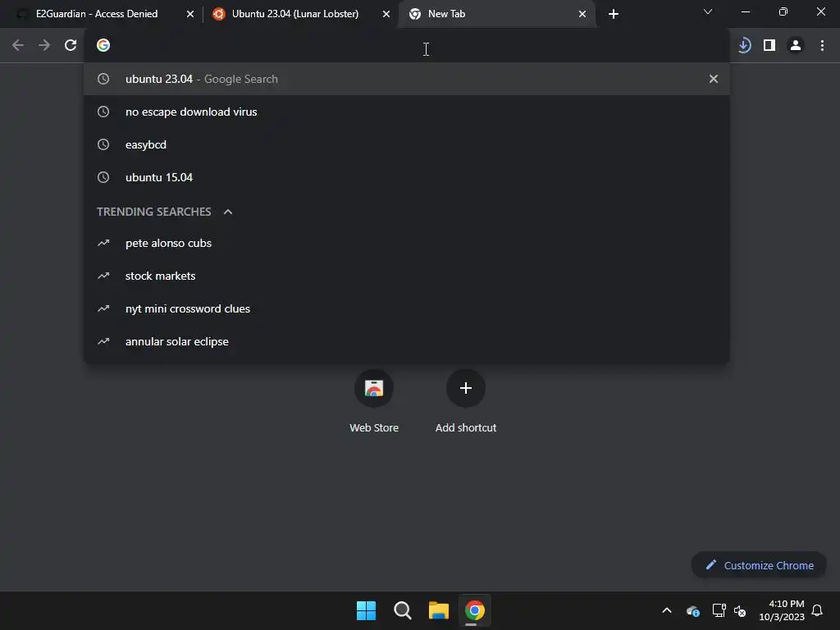Open Windows taskbar search
The image size is (840, 630).
[402, 610]
